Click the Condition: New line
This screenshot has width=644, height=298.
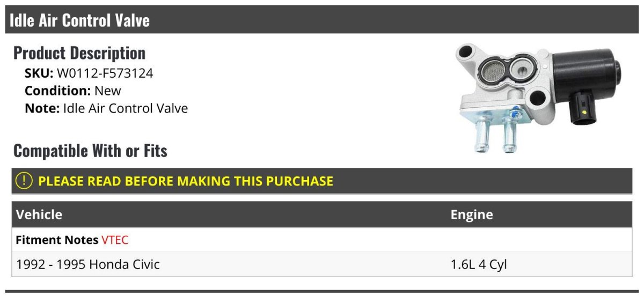73,91
